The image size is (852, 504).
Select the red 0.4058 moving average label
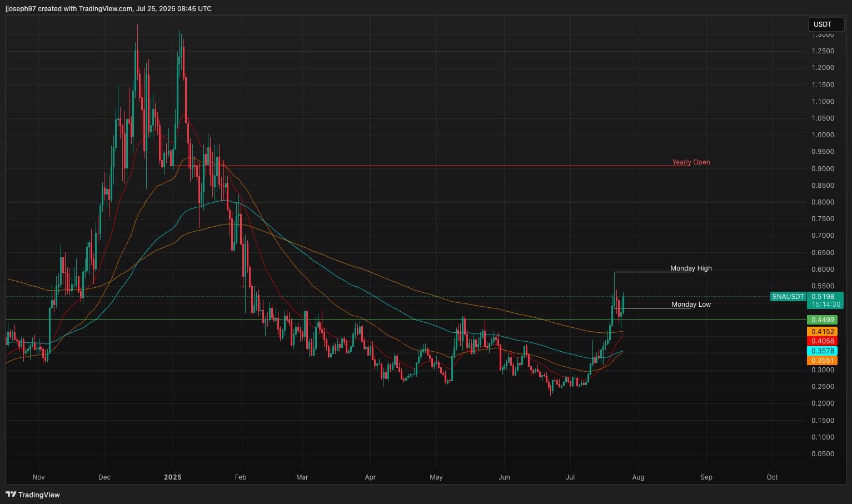822,341
